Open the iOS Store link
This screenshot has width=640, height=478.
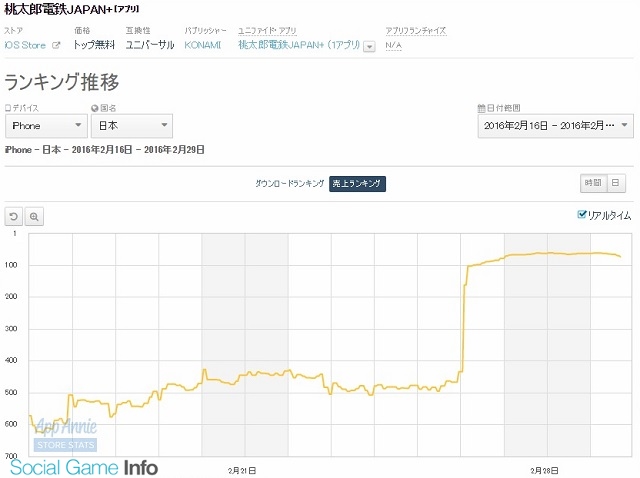[x=25, y=45]
